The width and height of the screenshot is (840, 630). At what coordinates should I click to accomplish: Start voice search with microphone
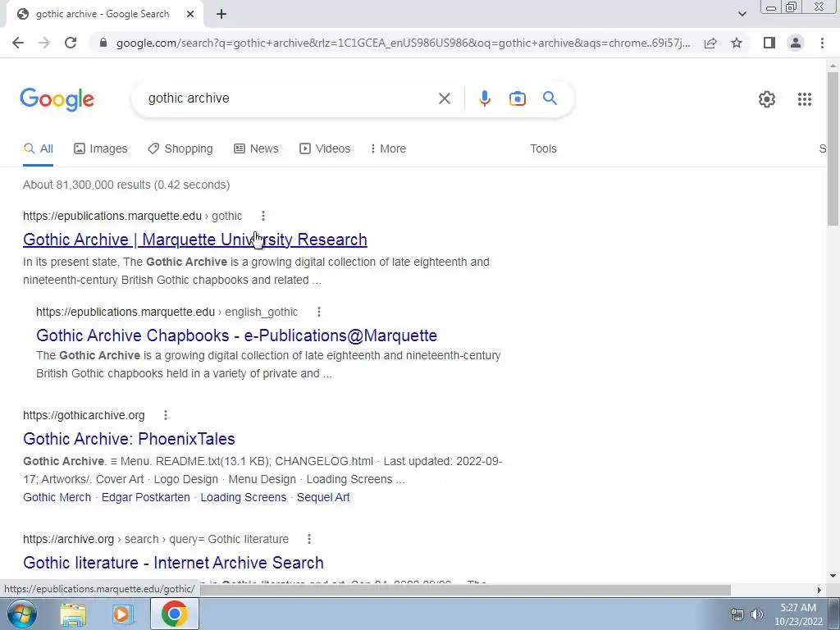(484, 98)
